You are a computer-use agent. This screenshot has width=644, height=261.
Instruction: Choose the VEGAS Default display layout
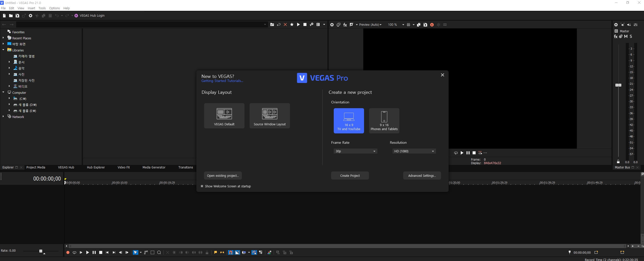tap(224, 116)
